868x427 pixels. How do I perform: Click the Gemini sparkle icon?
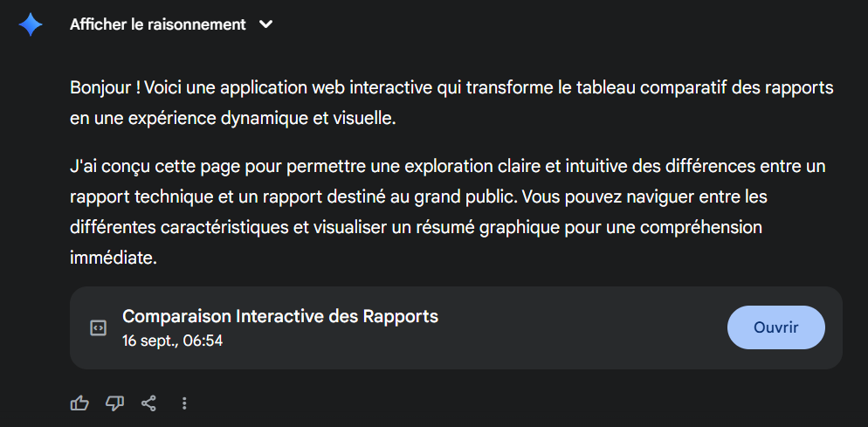coord(31,24)
